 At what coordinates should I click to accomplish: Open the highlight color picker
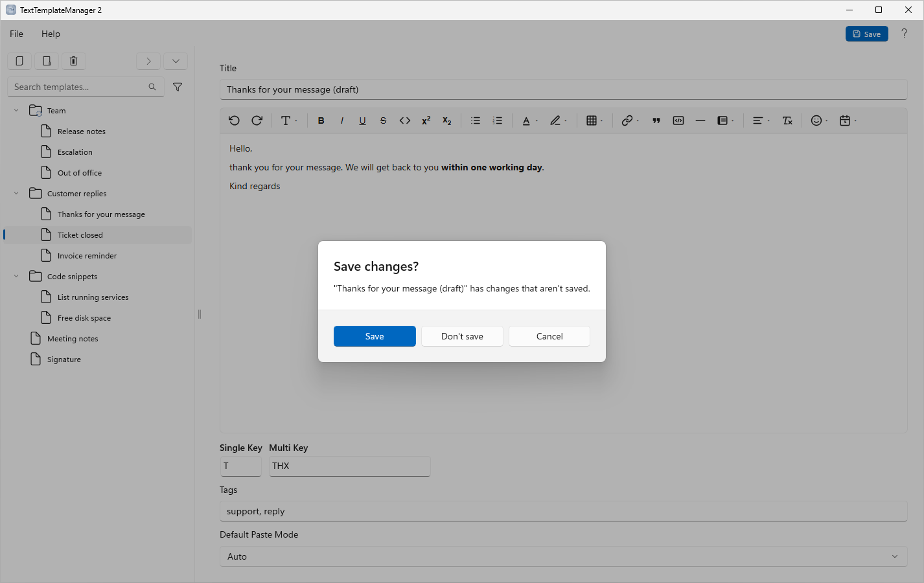coord(559,120)
